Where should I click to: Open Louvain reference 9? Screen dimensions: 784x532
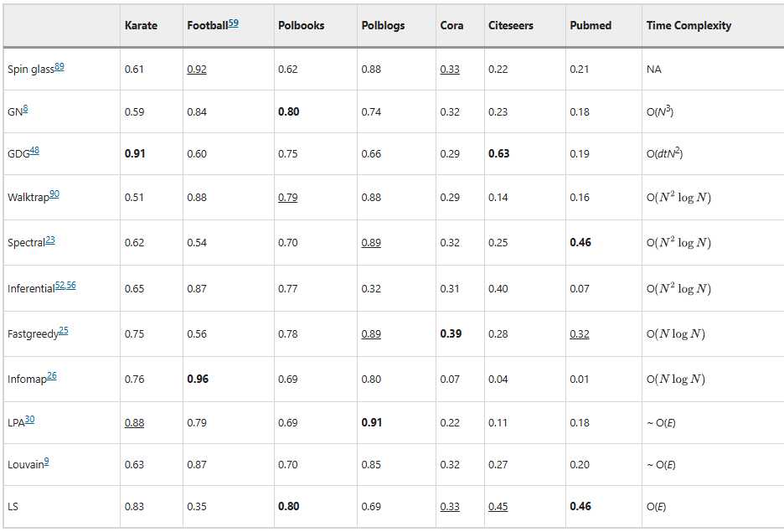[47, 462]
